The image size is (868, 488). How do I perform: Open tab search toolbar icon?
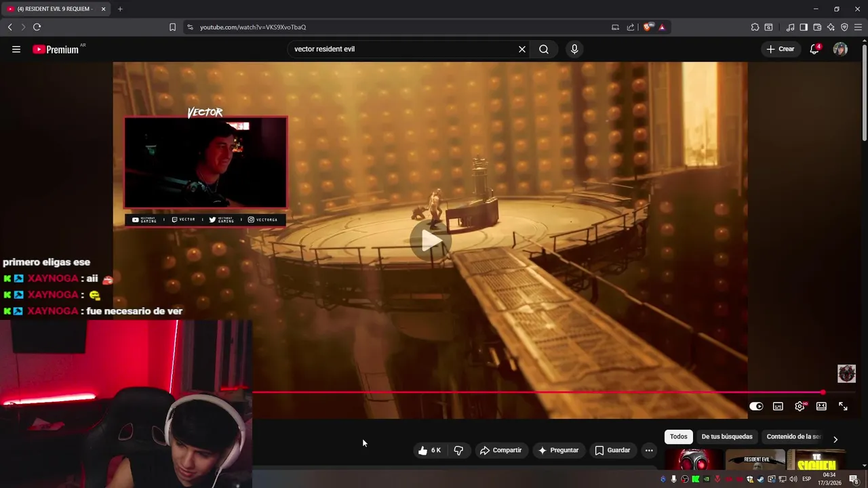768,27
